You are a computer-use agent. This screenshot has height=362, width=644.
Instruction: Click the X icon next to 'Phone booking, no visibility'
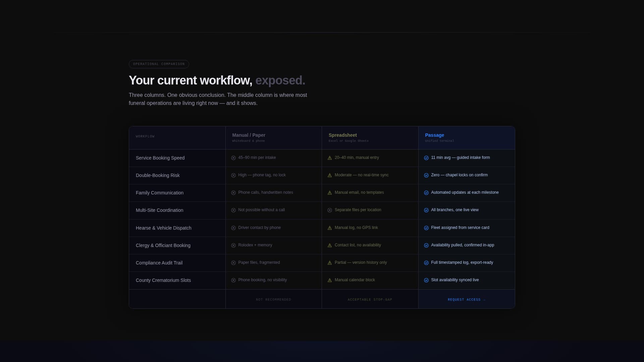pyautogui.click(x=233, y=280)
